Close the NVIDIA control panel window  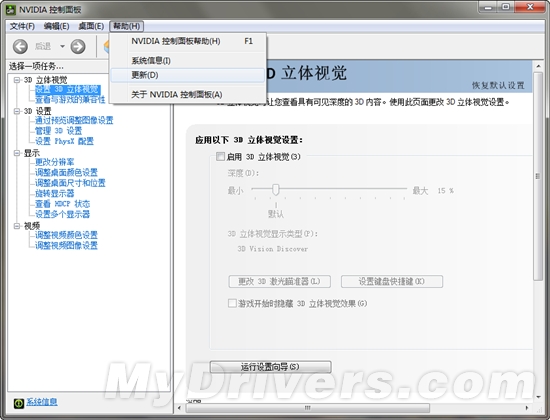click(530, 7)
